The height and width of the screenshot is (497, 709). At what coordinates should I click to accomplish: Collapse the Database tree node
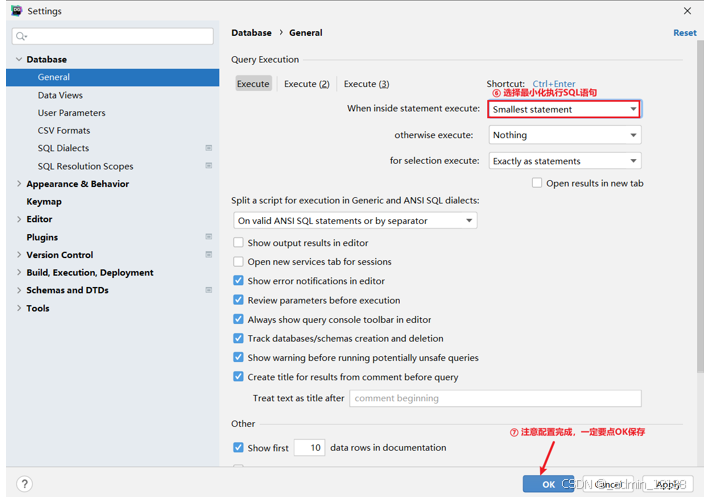(x=19, y=59)
